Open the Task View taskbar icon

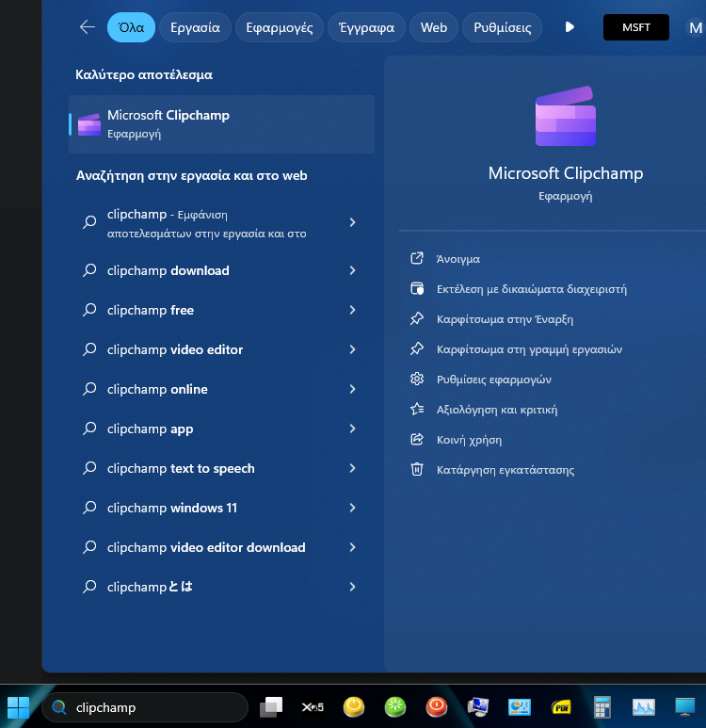tap(271, 706)
